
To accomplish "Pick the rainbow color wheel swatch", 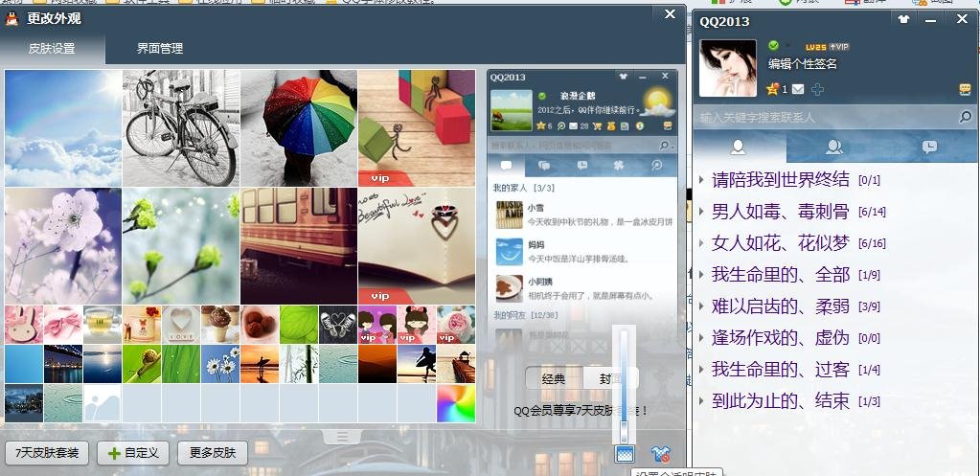I will pyautogui.click(x=456, y=403).
